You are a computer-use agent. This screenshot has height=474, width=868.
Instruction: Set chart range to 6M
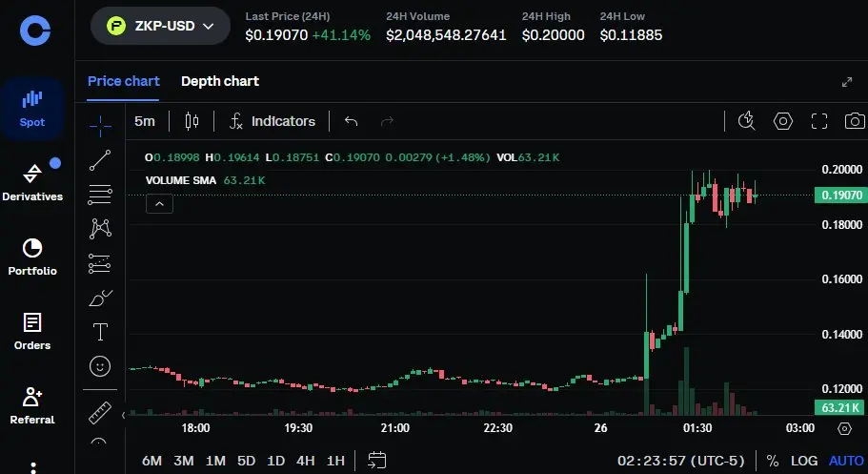pyautogui.click(x=151, y=461)
